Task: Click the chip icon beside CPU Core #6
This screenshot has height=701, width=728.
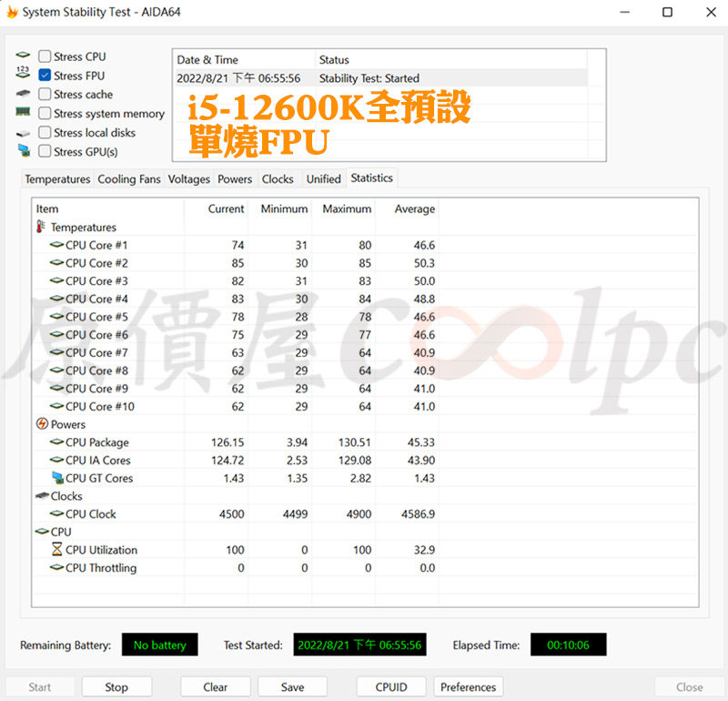Action: click(x=56, y=334)
